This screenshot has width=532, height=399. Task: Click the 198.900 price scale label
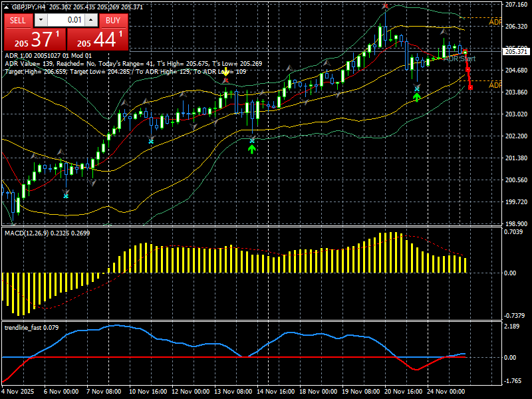517,224
